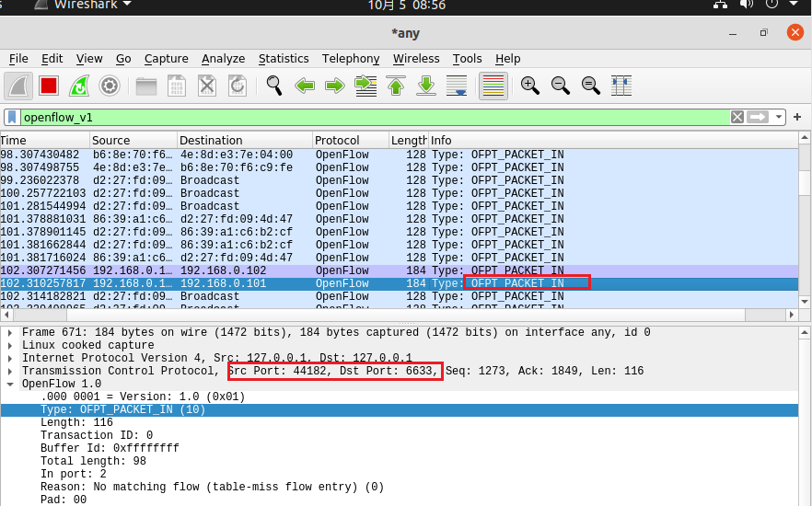Jump to the last packet
This screenshot has height=506, width=812.
426,86
